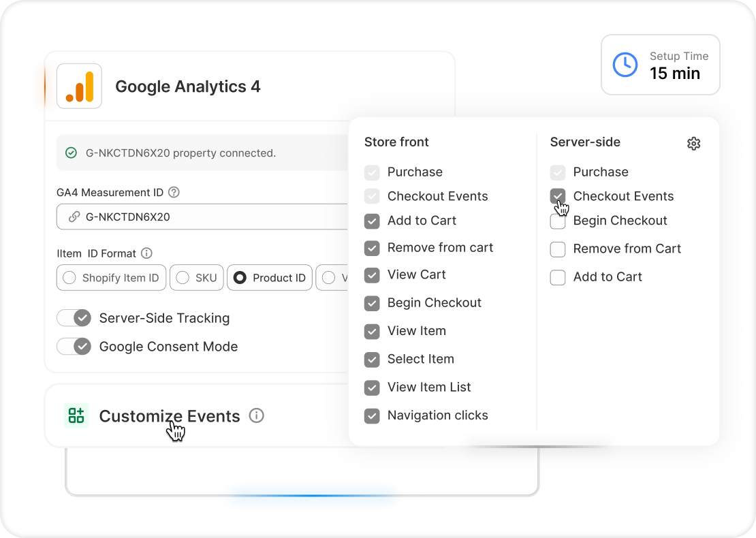Uncheck Store front Begin Checkout
756x538 pixels.
coord(372,303)
